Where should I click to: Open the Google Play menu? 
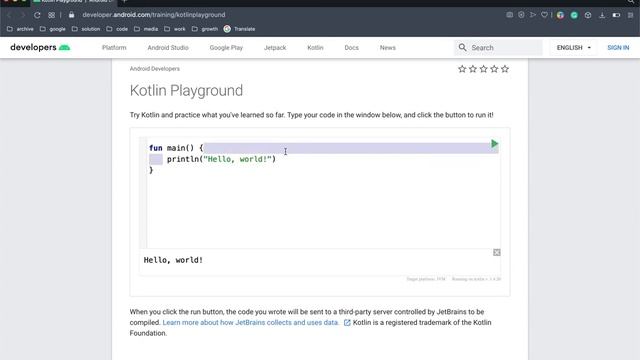(226, 48)
